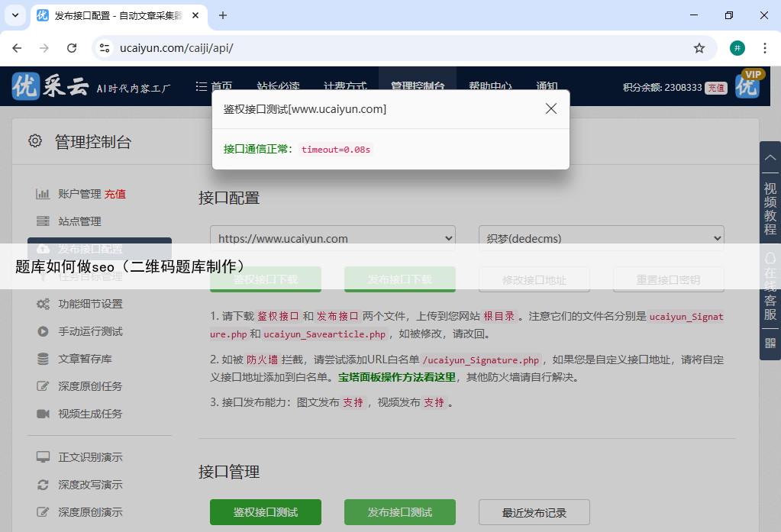The image size is (781, 532).
Task: Click the refresh icon beside 深度改写演示
Action: coord(43,485)
